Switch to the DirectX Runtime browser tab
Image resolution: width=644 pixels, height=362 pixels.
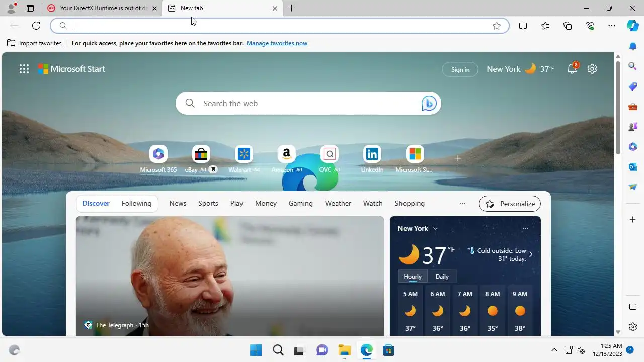pyautogui.click(x=97, y=8)
